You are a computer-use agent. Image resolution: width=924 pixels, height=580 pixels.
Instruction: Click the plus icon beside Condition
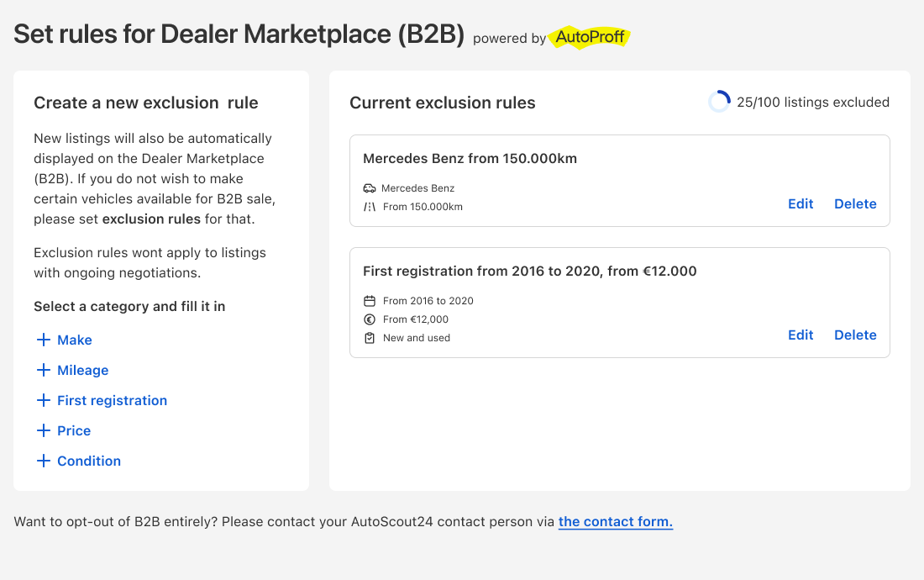43,461
